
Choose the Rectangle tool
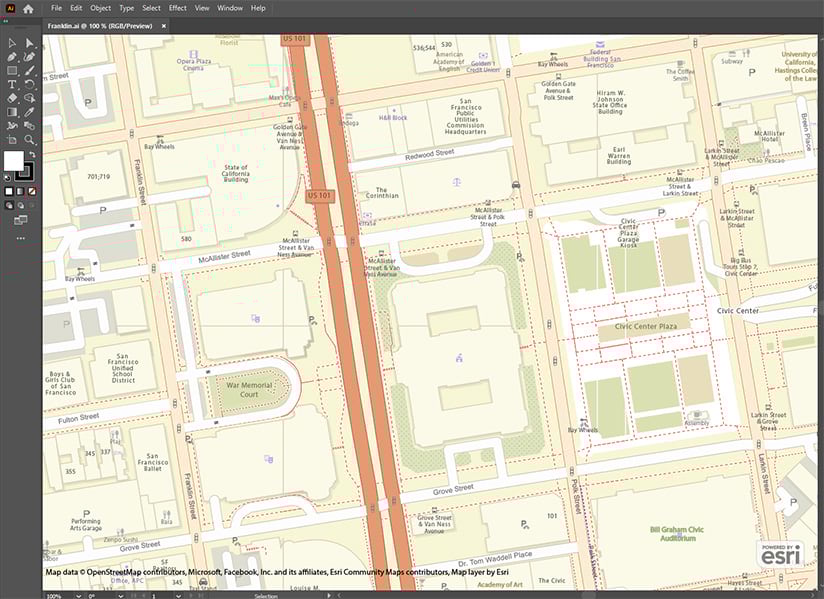[x=11, y=70]
